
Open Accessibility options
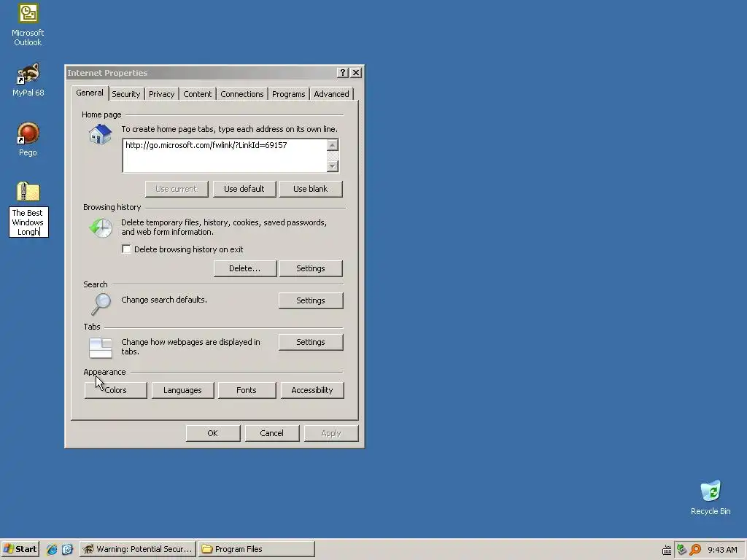(312, 390)
